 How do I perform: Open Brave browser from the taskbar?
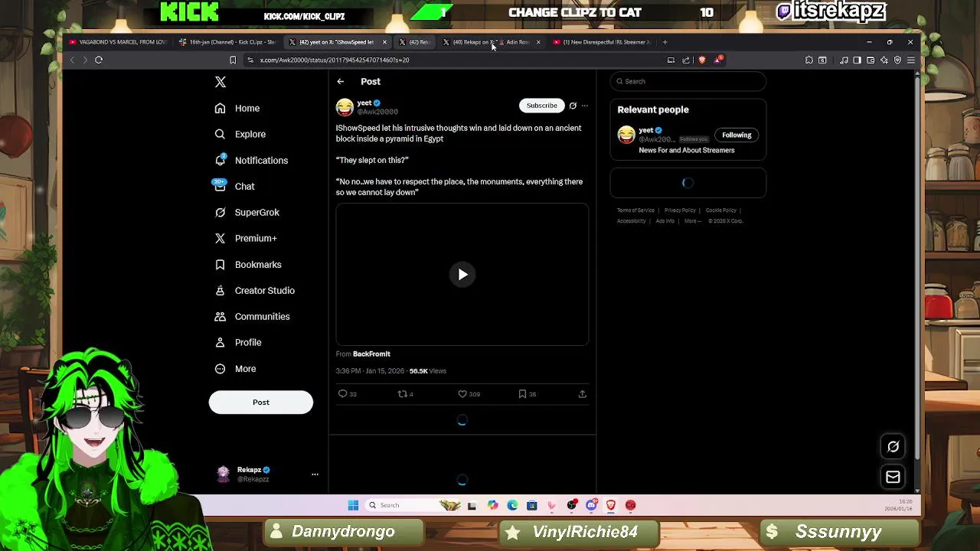click(611, 505)
